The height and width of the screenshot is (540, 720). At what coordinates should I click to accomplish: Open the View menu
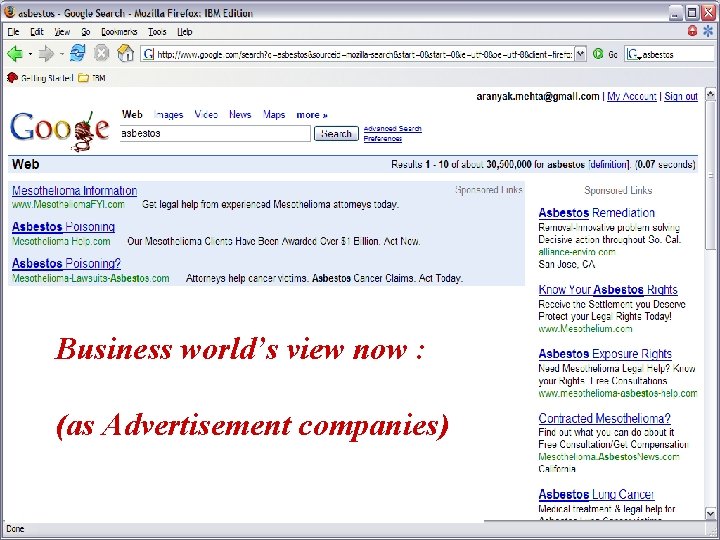[x=62, y=32]
